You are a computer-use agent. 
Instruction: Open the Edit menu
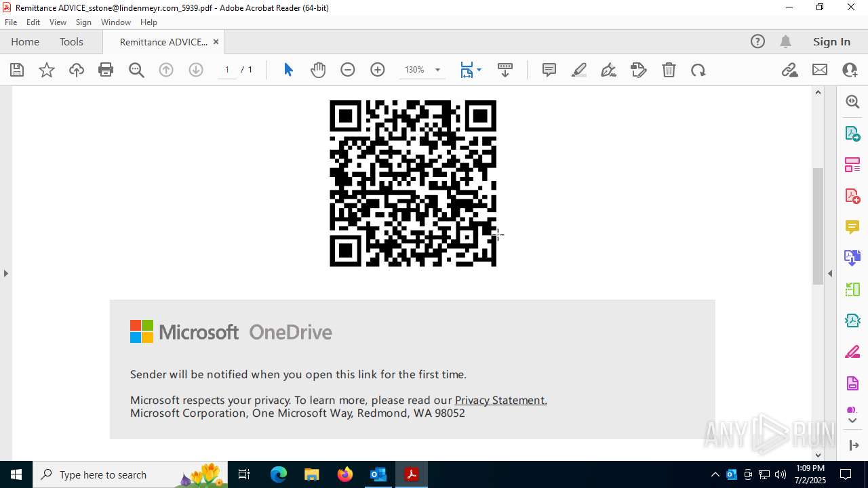33,22
